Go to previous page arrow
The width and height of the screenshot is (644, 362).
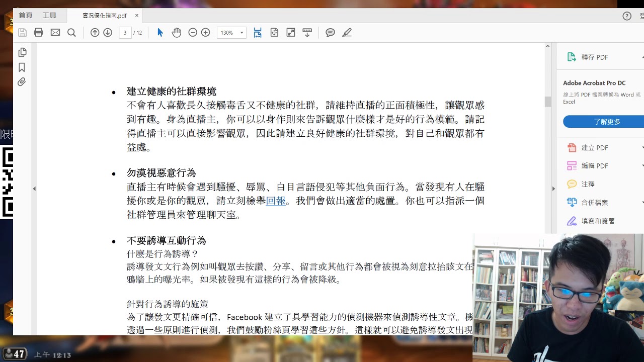(95, 33)
